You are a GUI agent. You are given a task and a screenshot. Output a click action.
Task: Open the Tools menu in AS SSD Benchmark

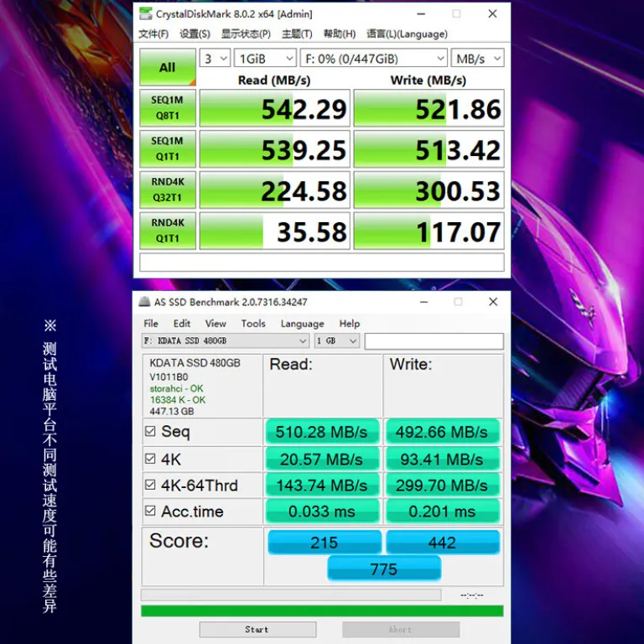[253, 324]
